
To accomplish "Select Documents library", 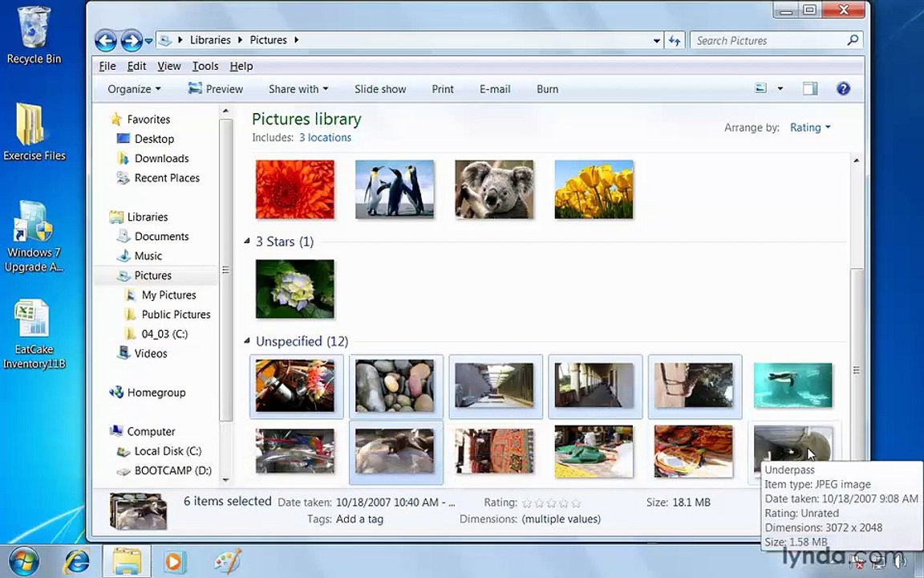I will (x=161, y=236).
